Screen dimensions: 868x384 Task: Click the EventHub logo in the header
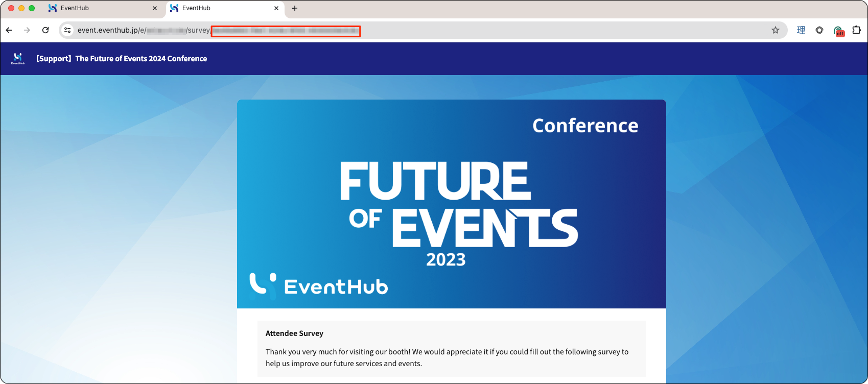(x=18, y=59)
